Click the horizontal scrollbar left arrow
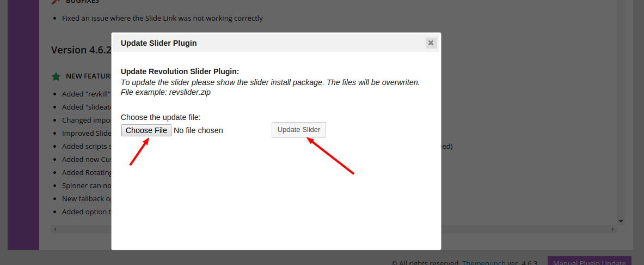Screen dimensions: 644x265 pyautogui.click(x=55, y=229)
